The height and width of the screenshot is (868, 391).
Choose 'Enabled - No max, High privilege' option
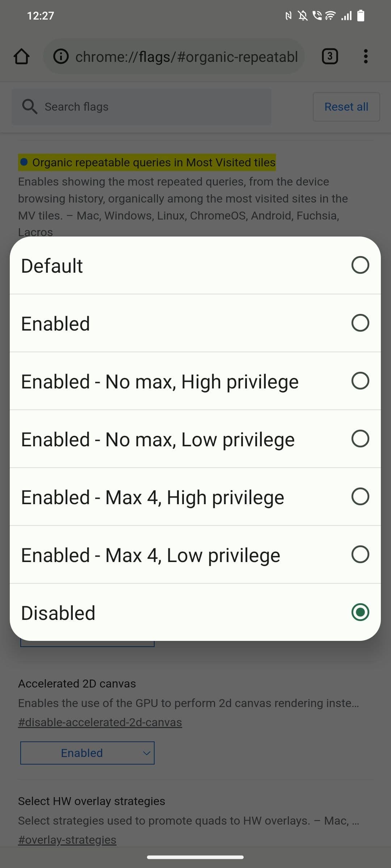360,381
